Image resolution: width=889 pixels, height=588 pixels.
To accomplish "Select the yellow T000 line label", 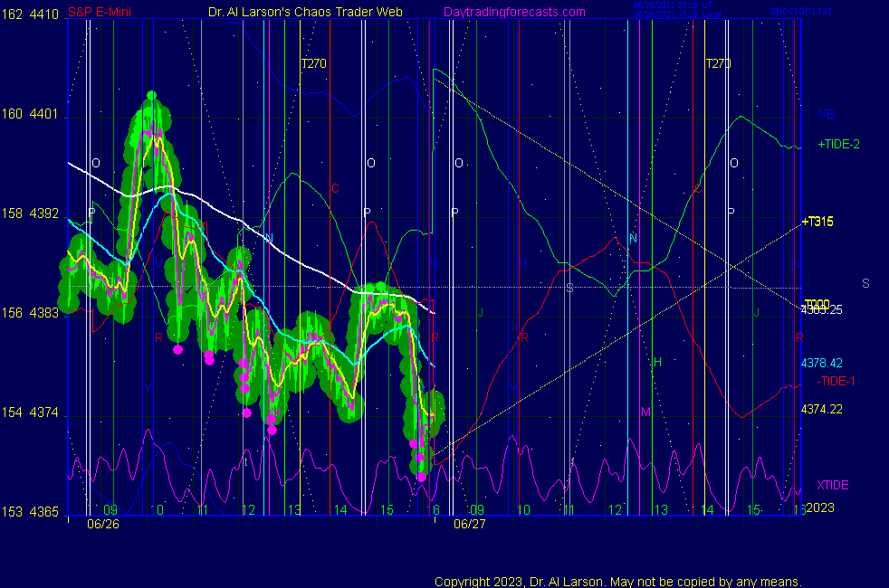I will click(x=816, y=304).
